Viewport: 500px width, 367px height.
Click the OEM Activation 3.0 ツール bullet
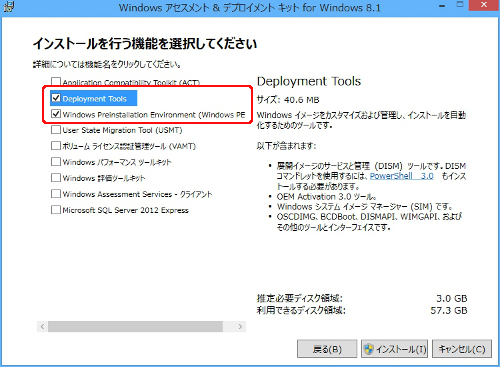point(327,197)
